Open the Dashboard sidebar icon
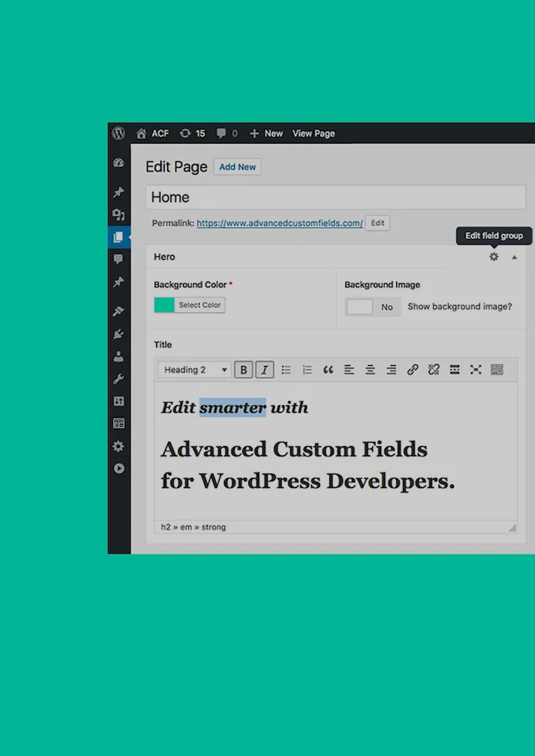The height and width of the screenshot is (756, 535). coord(119,163)
